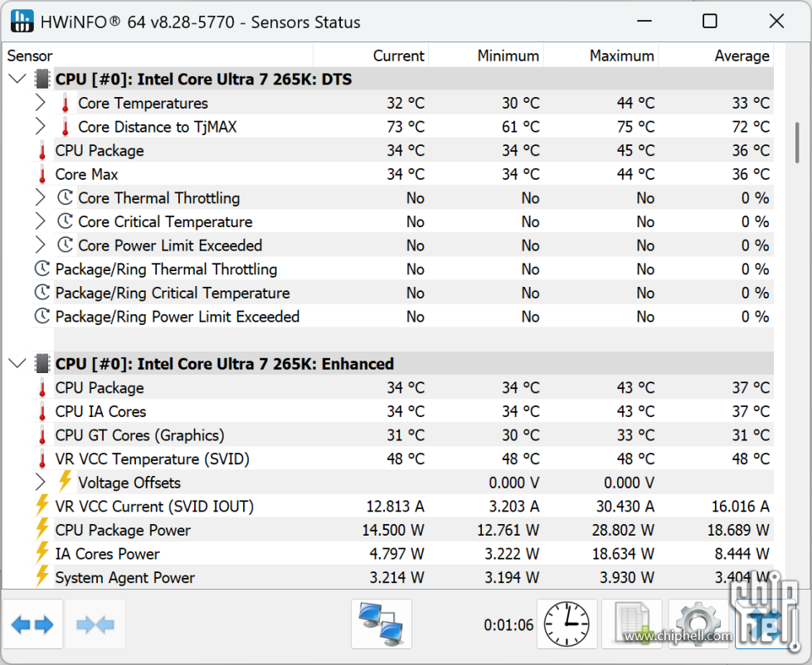Click lightning icon beside VR VCC Current
This screenshot has width=812, height=665.
pos(42,505)
